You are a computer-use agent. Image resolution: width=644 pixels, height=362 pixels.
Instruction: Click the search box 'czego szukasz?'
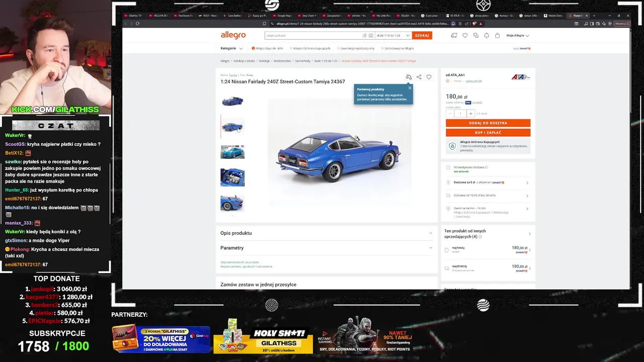[x=312, y=36]
